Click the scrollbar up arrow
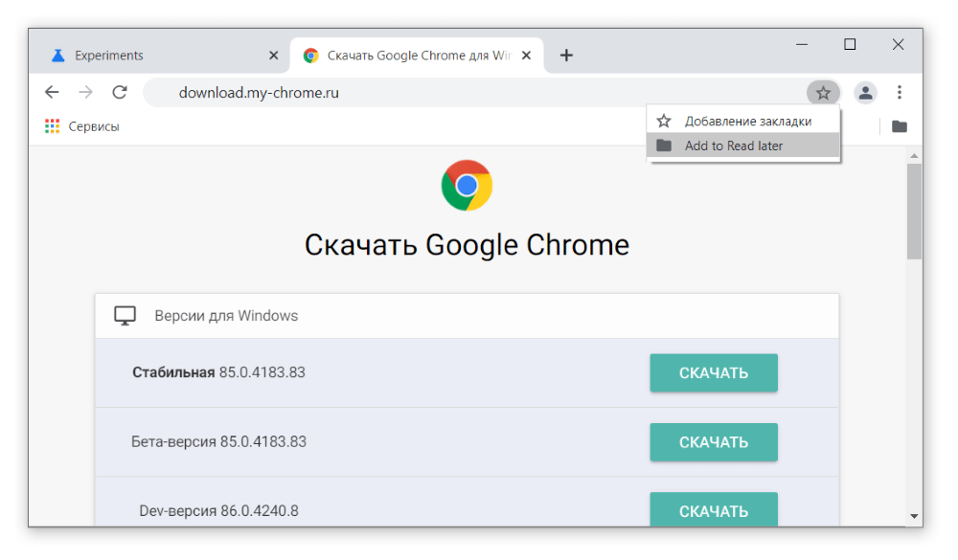This screenshot has width=958, height=560. pyautogui.click(x=914, y=156)
